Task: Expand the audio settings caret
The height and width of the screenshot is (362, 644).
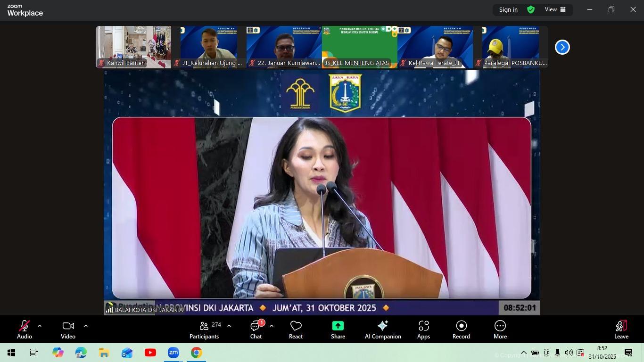Action: pyautogui.click(x=40, y=326)
